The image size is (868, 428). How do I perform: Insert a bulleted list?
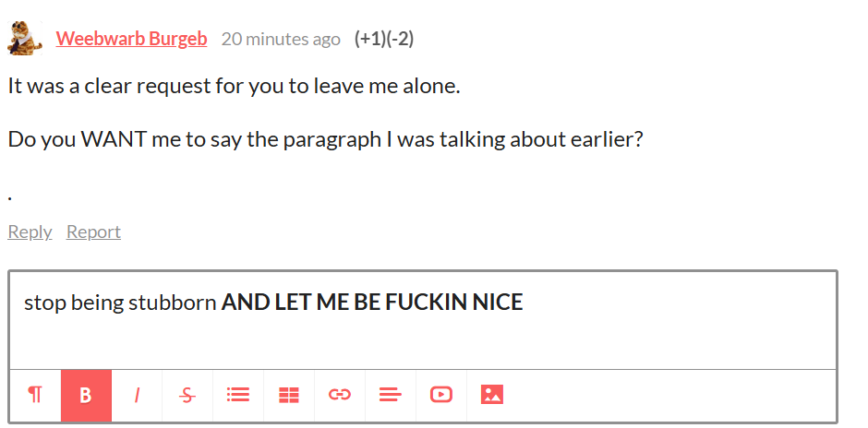(238, 396)
